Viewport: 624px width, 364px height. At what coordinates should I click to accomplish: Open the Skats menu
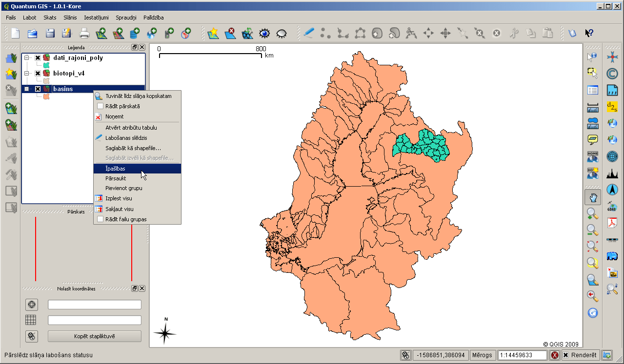(50, 18)
